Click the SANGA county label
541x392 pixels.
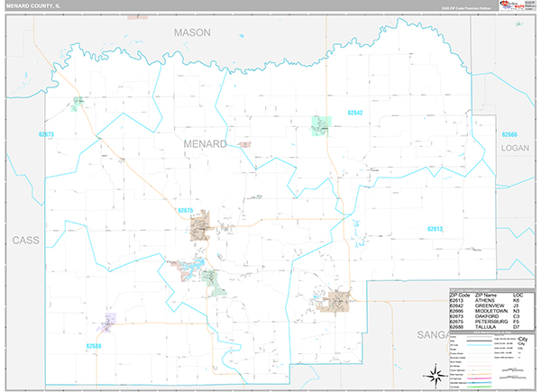click(434, 334)
